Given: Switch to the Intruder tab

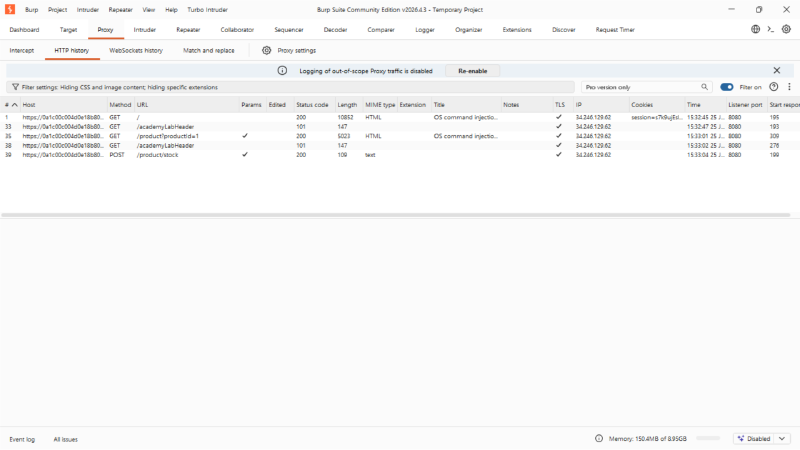Looking at the screenshot, I should 144,30.
